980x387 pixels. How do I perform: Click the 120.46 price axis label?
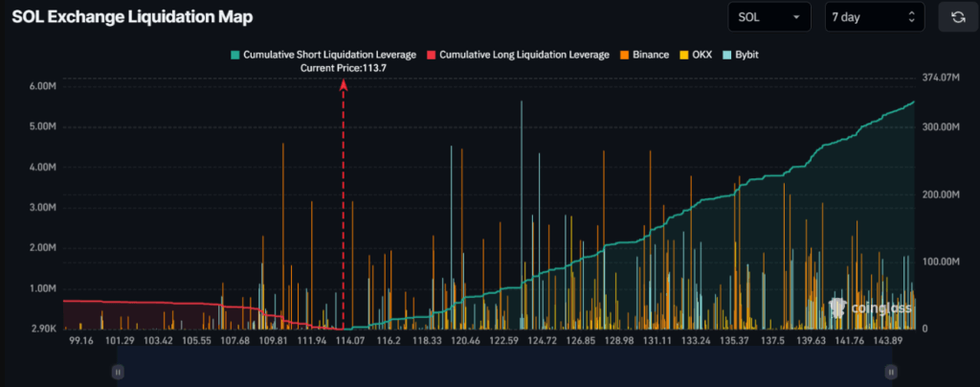[x=466, y=341]
